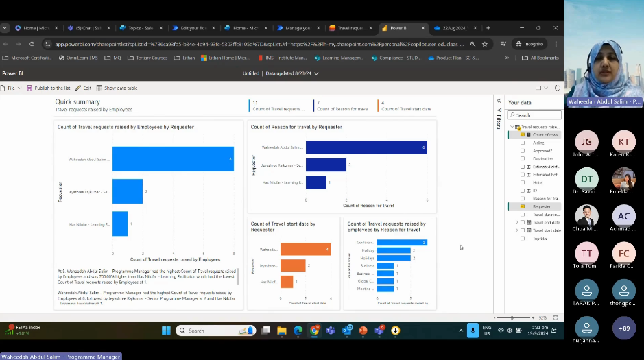
Task: Adjust the zoom level slider
Action: (512, 317)
